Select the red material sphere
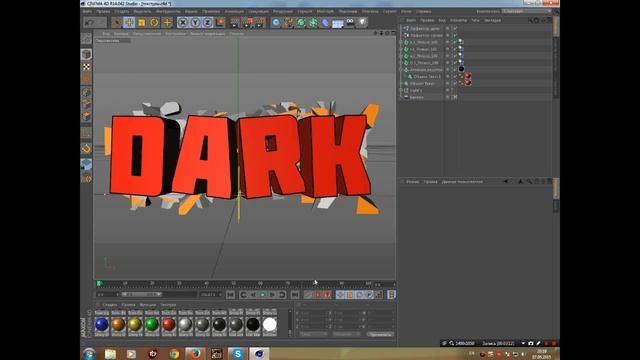 point(169,324)
